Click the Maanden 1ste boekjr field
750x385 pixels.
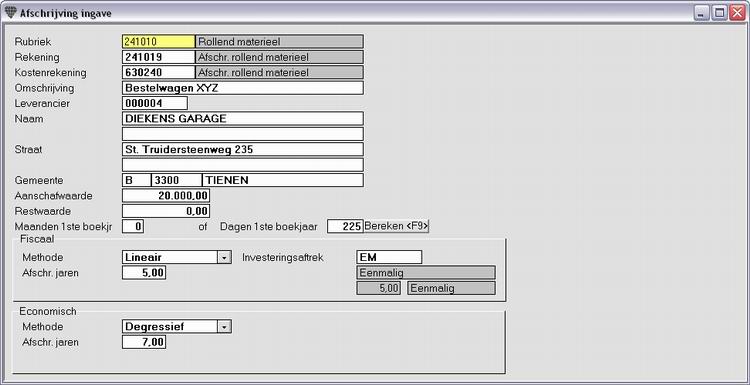[x=132, y=226]
